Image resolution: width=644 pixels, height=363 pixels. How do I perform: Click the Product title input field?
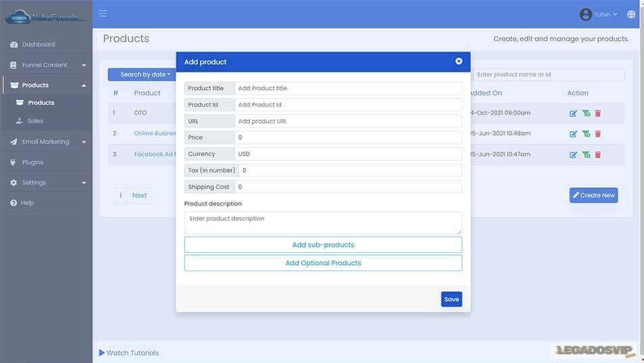348,88
